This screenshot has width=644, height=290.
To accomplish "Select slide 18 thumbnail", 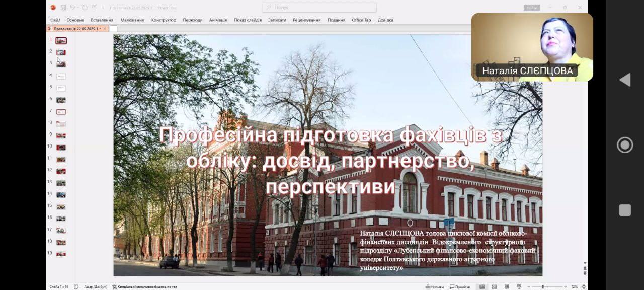I will 61,242.
